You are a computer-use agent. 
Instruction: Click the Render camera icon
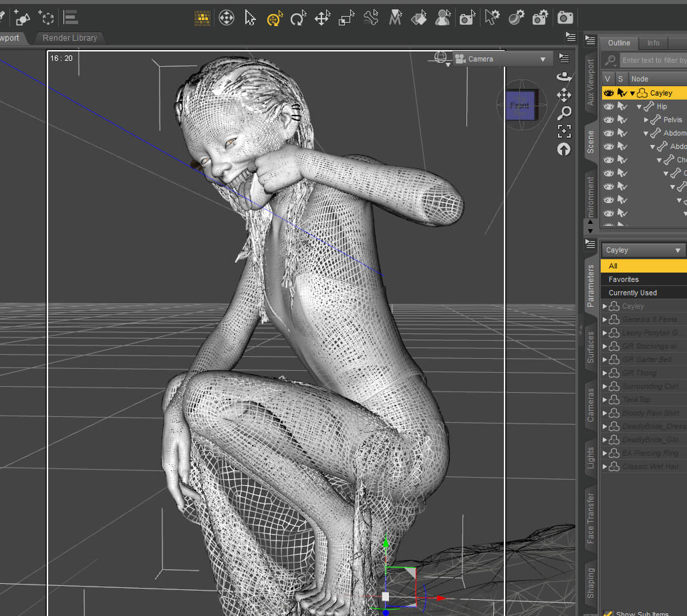565,18
